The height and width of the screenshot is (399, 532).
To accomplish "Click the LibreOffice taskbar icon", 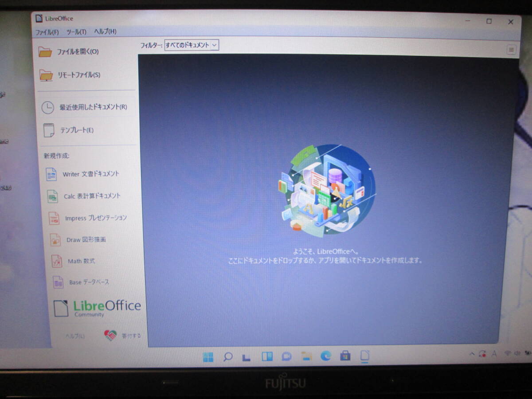I will [365, 356].
